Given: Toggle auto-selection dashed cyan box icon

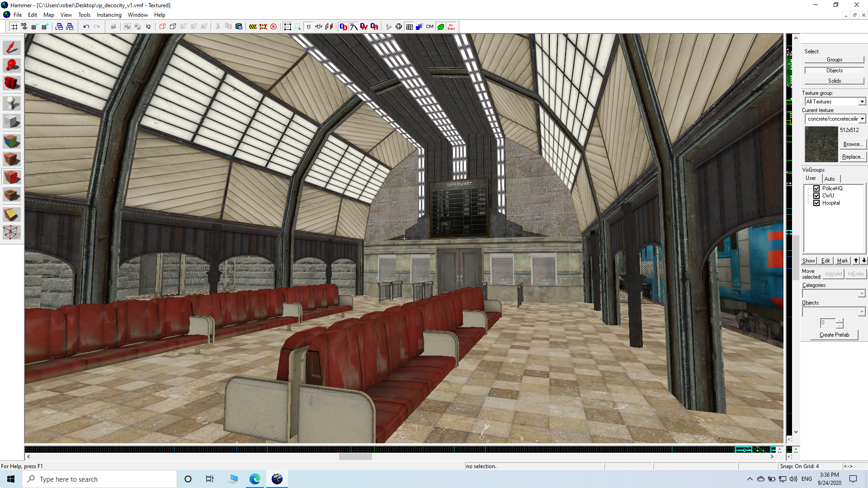Looking at the screenshot, I should click(298, 27).
